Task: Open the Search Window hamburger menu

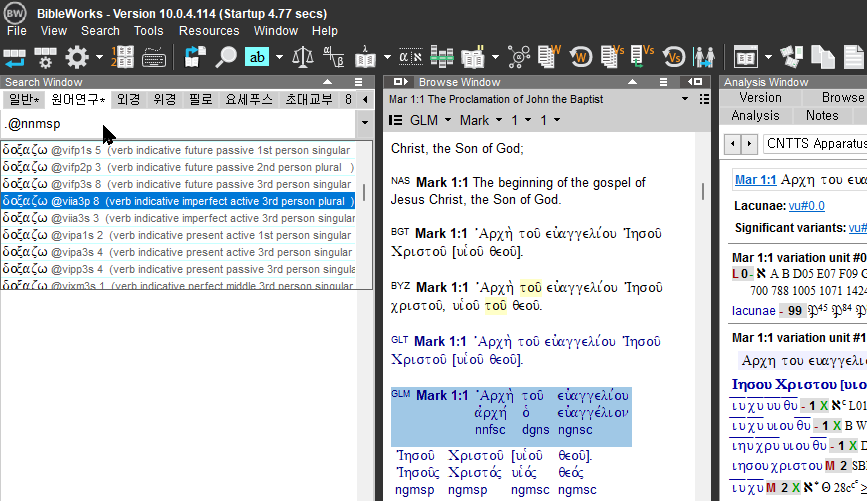Action: [358, 82]
